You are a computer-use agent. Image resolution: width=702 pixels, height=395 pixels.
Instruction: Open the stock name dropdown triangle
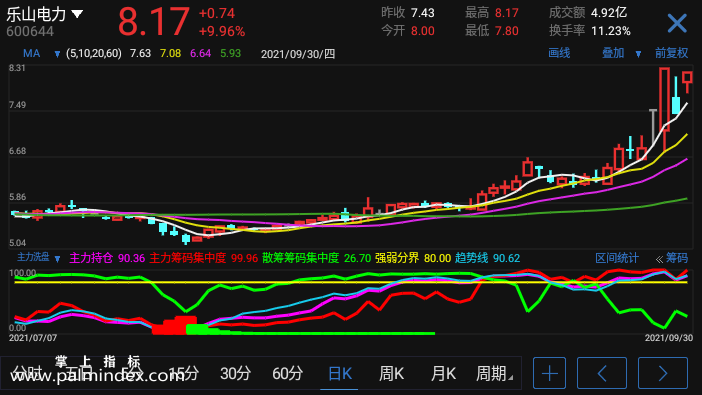77,14
